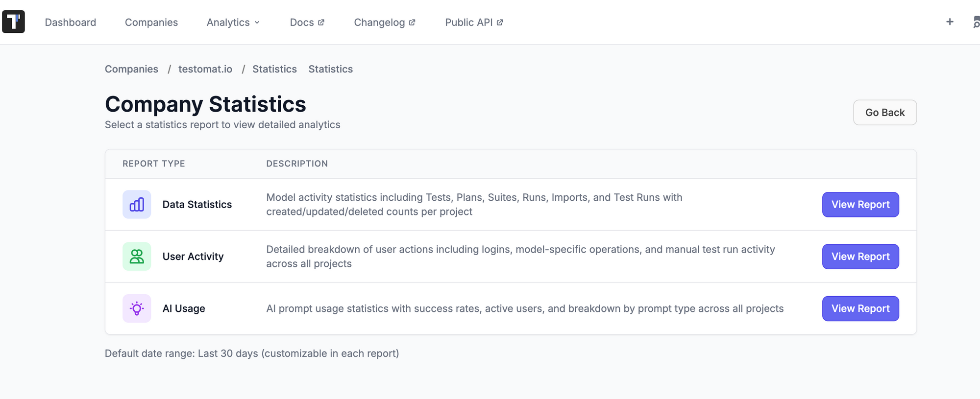This screenshot has height=399, width=980.
Task: Open the Dashboard nav item
Action: point(71,23)
